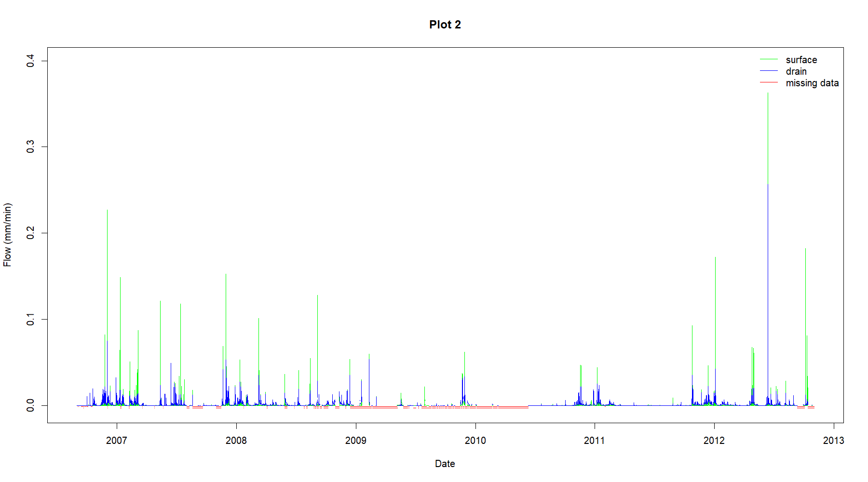Click the 2008 x-axis year label
Image resolution: width=868 pixels, height=482 pixels.
pyautogui.click(x=236, y=440)
